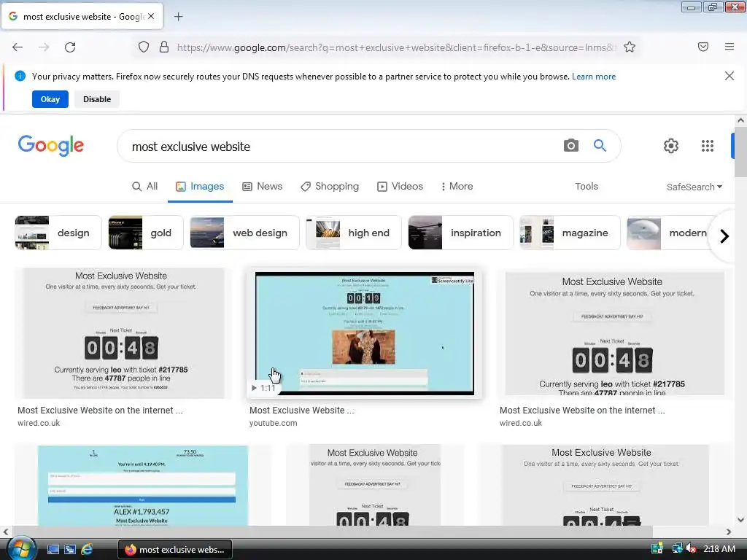
Task: Click the Google logo
Action: [x=51, y=145]
